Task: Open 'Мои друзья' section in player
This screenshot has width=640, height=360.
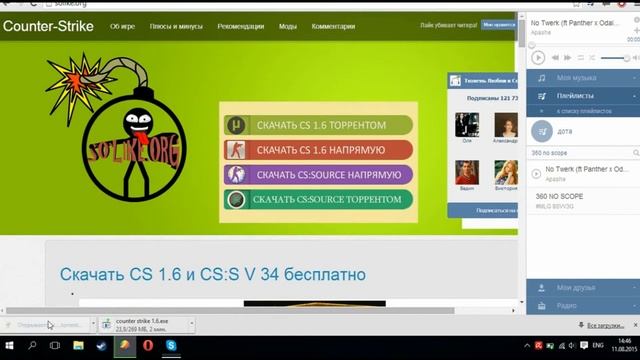Action: [583, 288]
